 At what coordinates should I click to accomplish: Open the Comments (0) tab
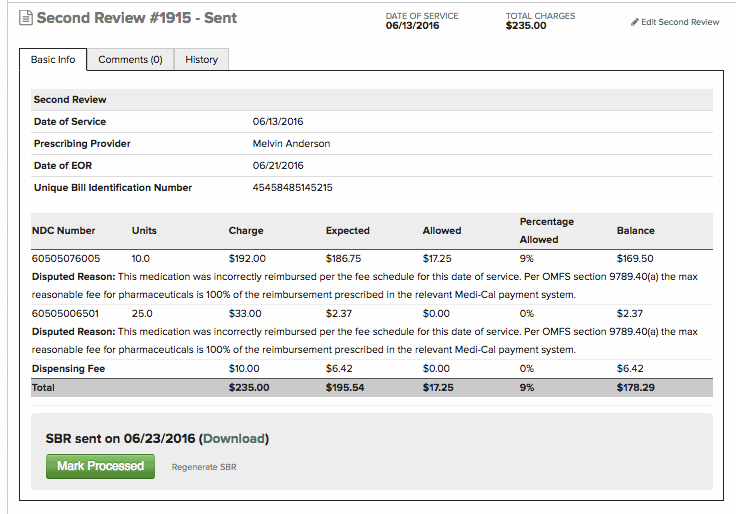tap(130, 60)
